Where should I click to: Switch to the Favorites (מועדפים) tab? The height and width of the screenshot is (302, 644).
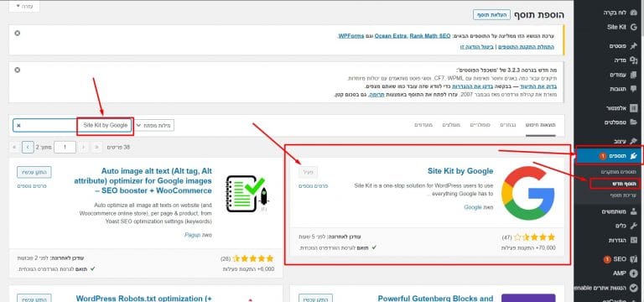click(423, 124)
